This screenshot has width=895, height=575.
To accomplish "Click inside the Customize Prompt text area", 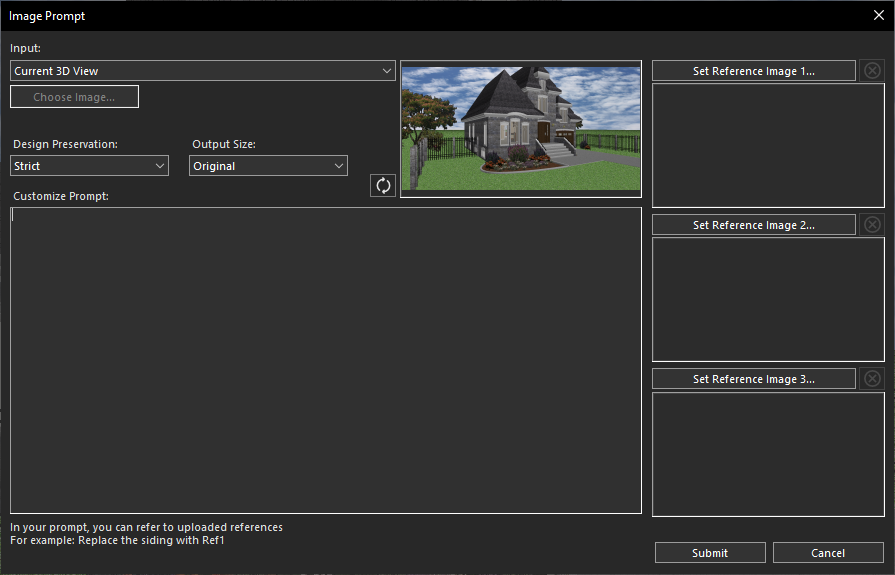I will click(326, 360).
